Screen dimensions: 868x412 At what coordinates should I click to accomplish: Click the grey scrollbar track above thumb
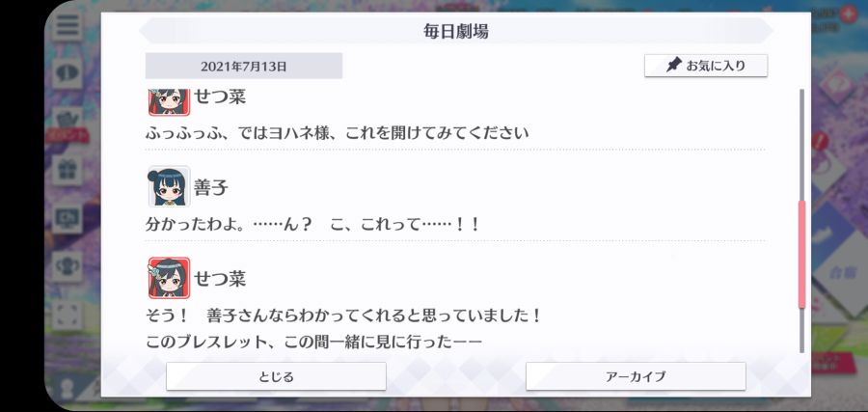(x=801, y=145)
